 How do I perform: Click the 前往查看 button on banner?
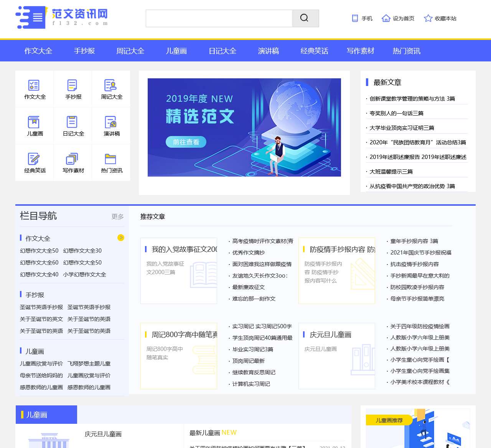(x=186, y=142)
